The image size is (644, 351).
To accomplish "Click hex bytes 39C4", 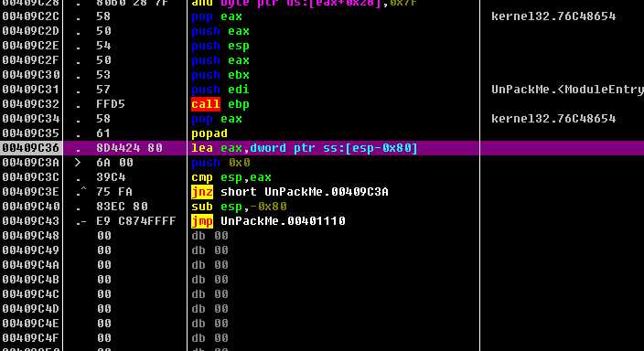I will point(111,177).
